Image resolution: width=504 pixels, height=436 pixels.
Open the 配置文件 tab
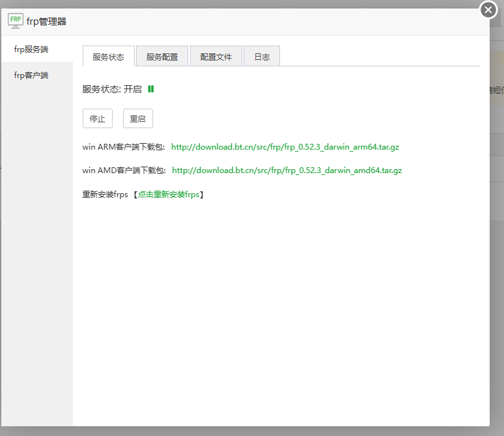(216, 57)
